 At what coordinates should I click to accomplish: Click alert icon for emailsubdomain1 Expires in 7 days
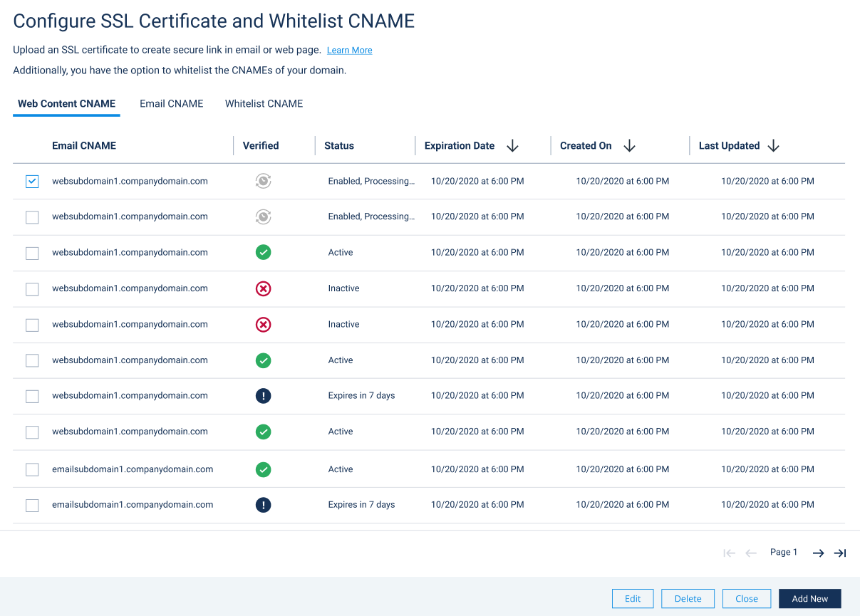pos(263,505)
